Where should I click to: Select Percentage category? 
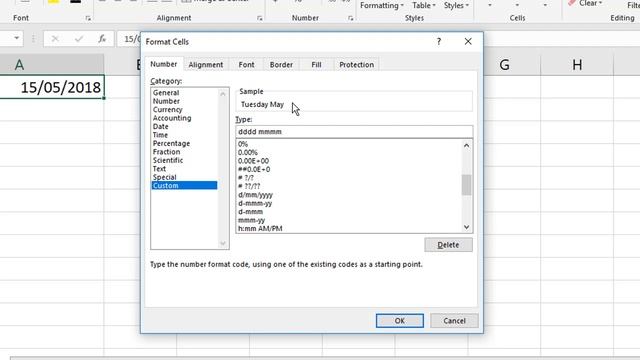171,143
